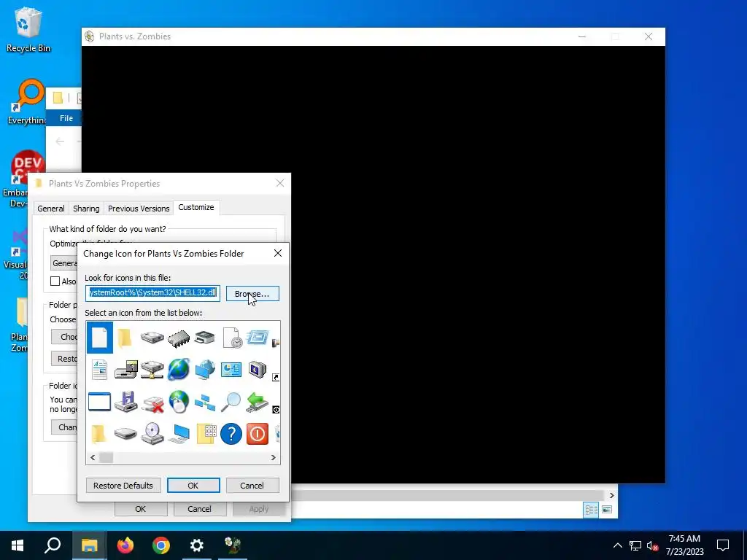This screenshot has width=747, height=560.
Task: Switch to the Sharing tab
Action: 86,209
